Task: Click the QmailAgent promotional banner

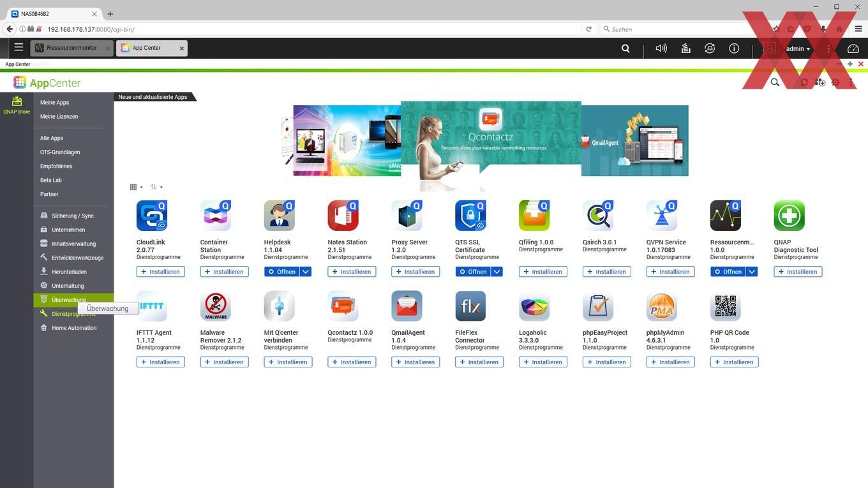Action: 635,140
